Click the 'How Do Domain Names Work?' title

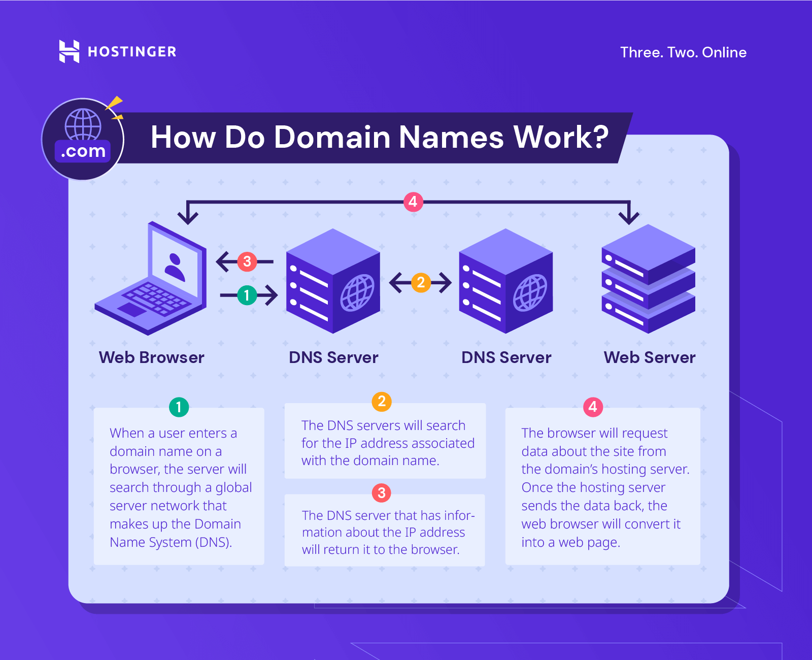[380, 137]
